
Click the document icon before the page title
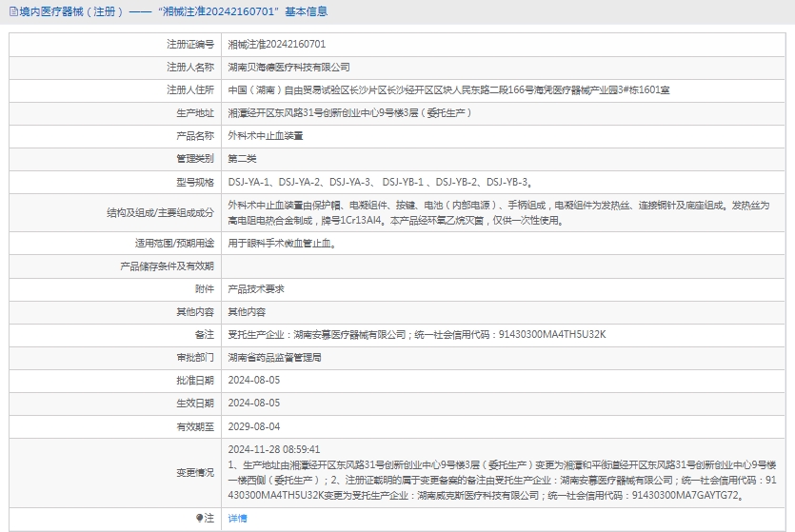[x=12, y=11]
